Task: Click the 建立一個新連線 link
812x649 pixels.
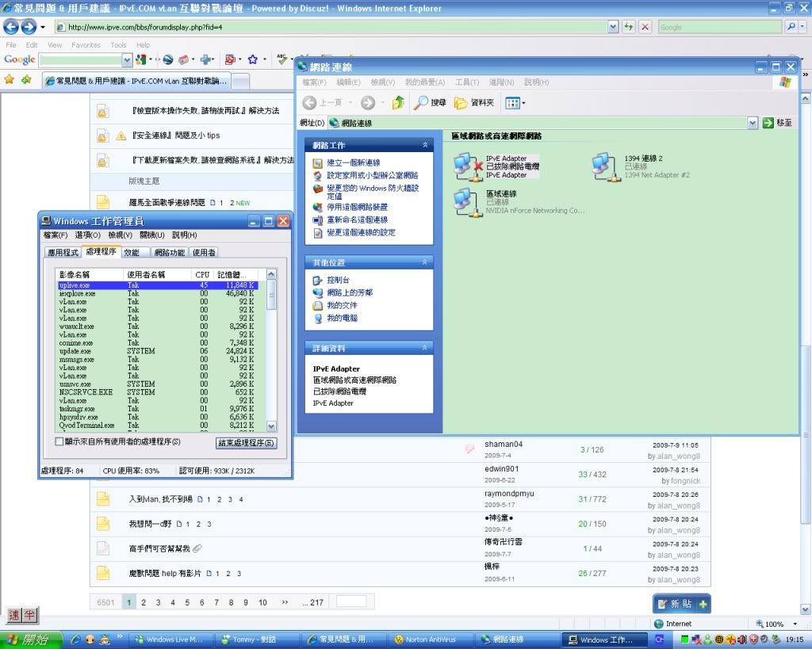Action: (x=353, y=162)
